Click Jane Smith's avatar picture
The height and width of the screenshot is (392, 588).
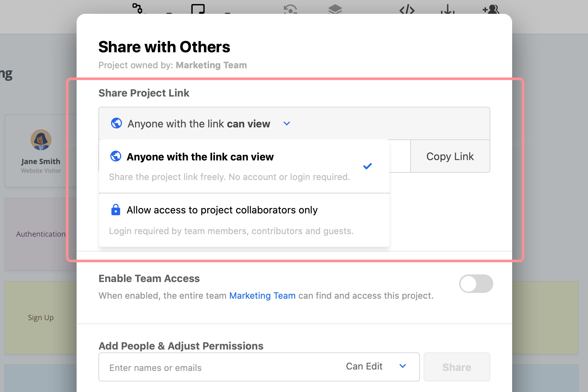click(x=41, y=140)
